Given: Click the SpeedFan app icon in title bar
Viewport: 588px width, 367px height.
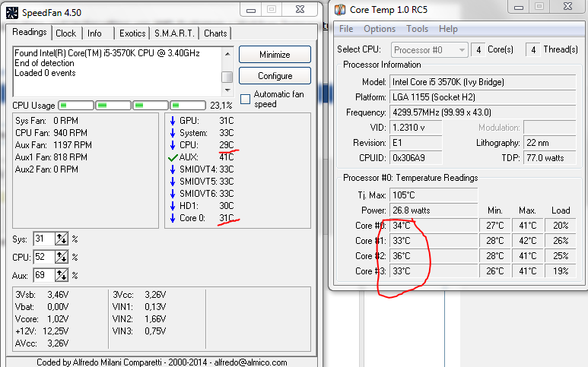Looking at the screenshot, I should 12,13.
